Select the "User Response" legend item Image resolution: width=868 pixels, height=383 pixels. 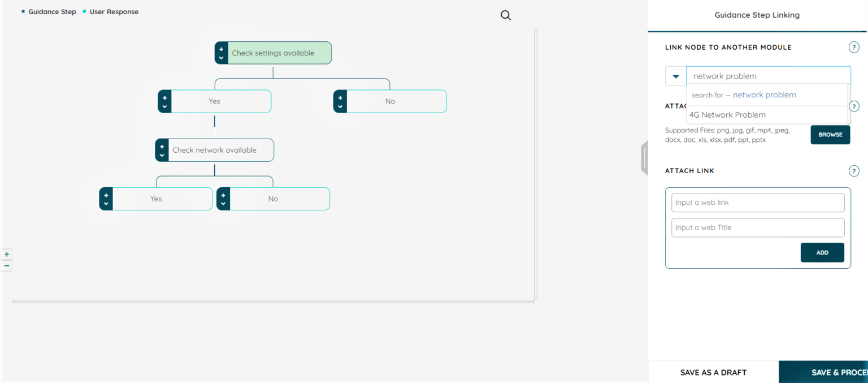point(114,11)
